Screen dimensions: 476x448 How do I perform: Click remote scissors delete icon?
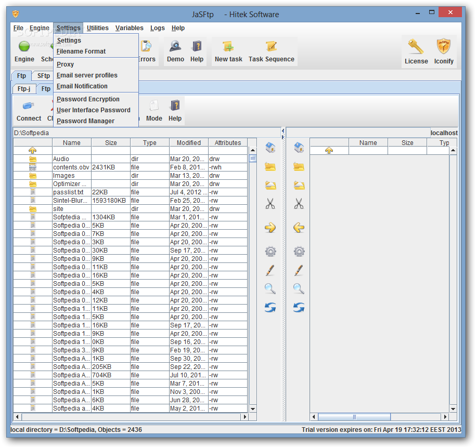pyautogui.click(x=299, y=204)
